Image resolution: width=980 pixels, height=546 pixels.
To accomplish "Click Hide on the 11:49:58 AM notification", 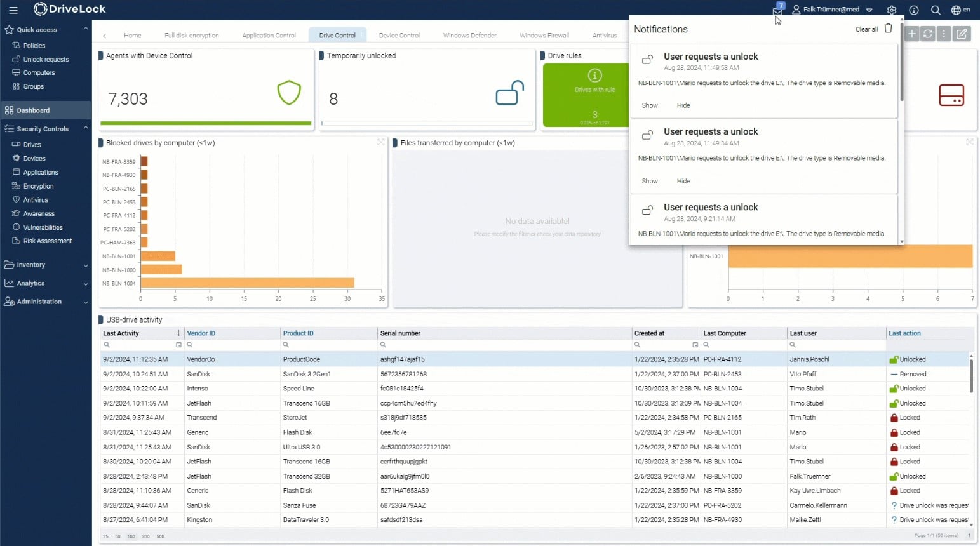I will point(683,105).
